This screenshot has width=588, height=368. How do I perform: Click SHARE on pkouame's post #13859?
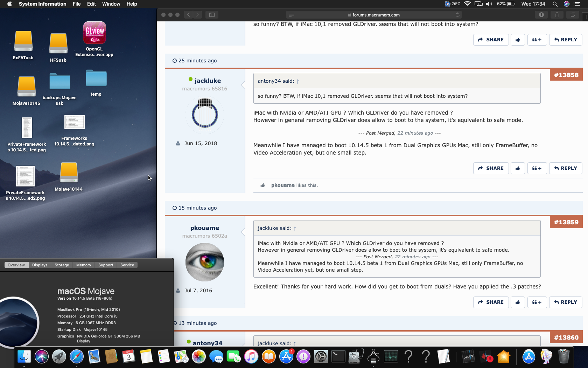tap(491, 302)
